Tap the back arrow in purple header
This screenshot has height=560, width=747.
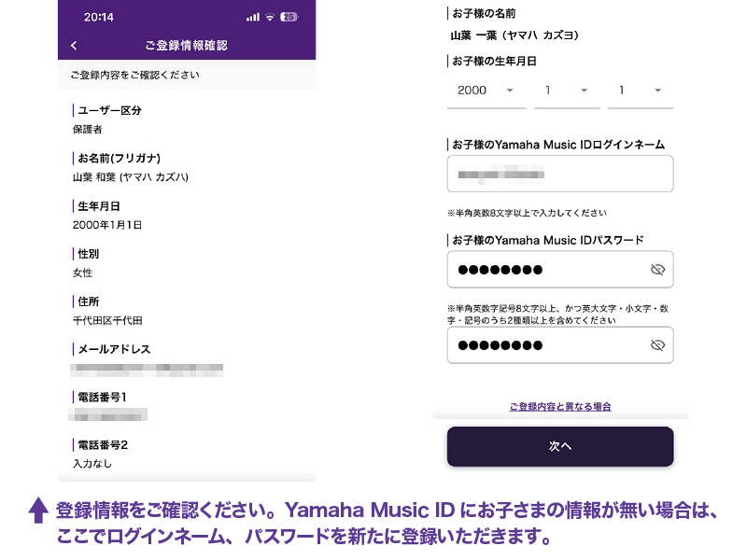point(74,46)
